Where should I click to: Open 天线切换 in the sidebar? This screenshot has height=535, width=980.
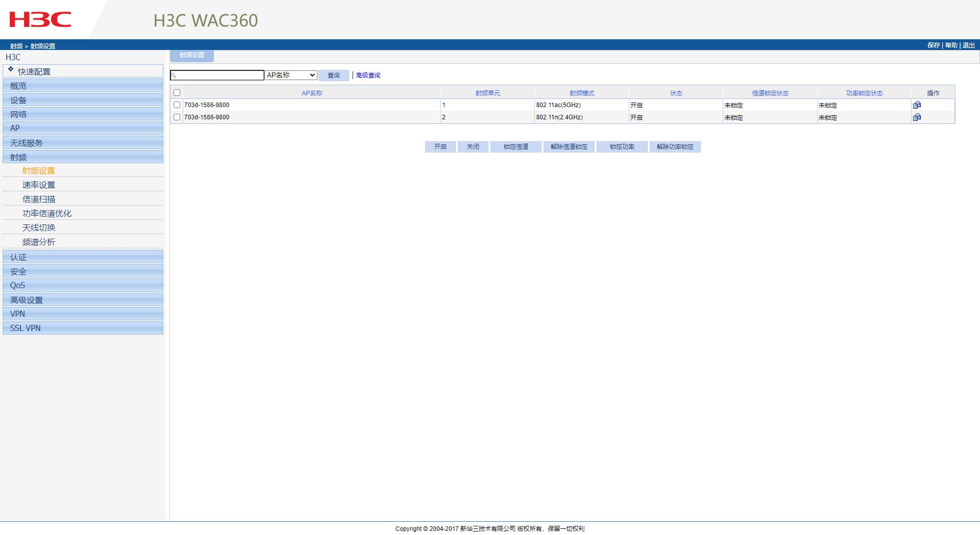click(x=38, y=228)
